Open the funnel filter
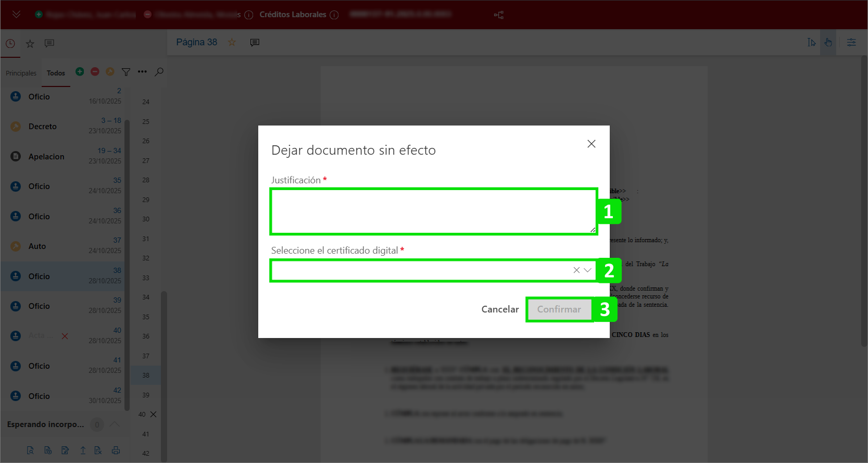Viewport: 868px width, 463px height. (x=126, y=72)
